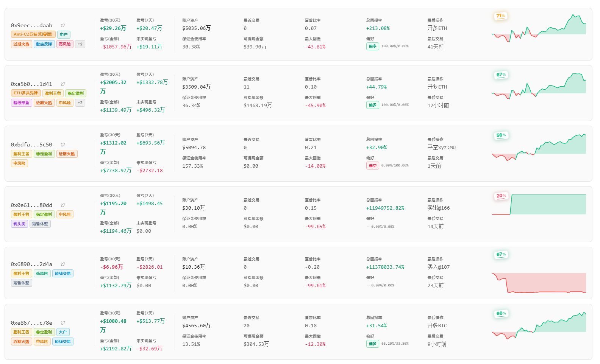Click Twitter icon next to 0x9eec...daab
600x364 pixels.
tap(63, 25)
